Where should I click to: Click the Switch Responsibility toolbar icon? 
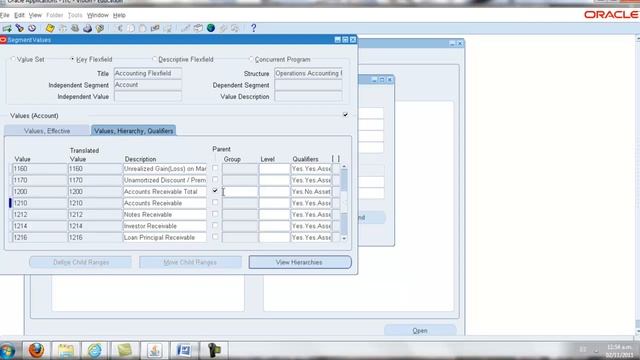pos(75,28)
